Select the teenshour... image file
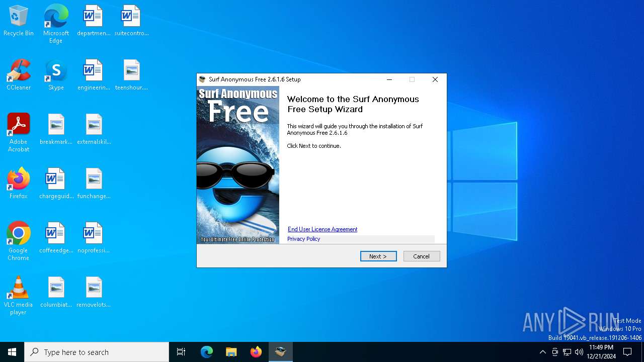Viewport: 644px width, 362px height. coord(131,75)
